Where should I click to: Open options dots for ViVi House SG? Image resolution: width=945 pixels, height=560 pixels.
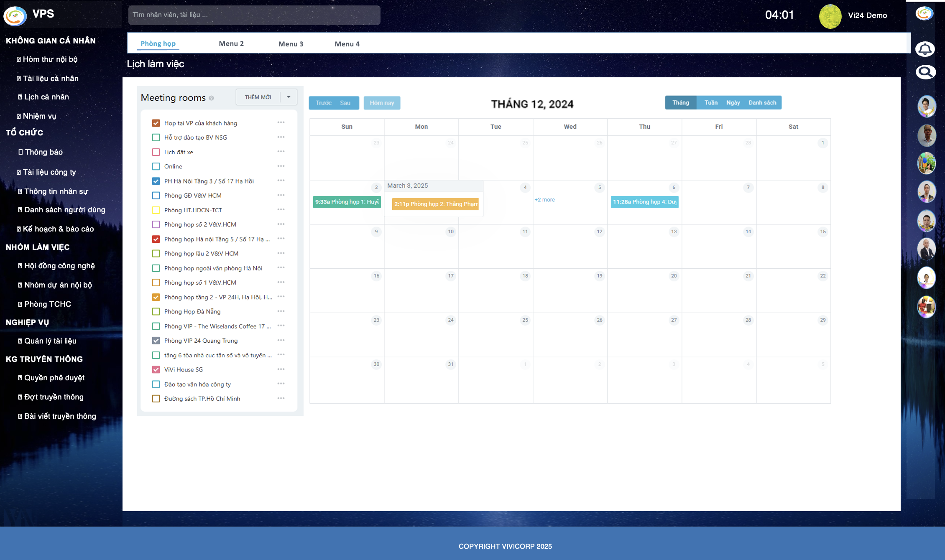281,369
